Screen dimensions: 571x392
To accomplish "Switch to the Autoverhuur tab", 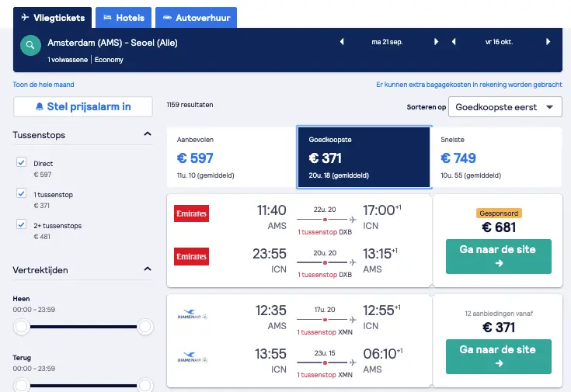I will tap(197, 18).
